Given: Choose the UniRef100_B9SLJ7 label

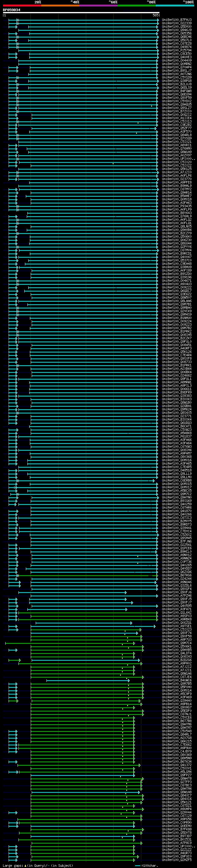Looking at the screenshot, I should pos(177,71).
